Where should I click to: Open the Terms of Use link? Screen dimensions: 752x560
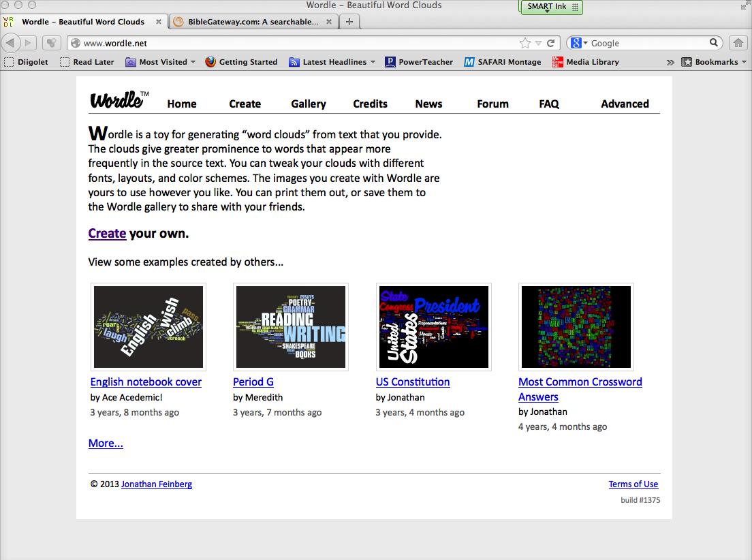point(633,484)
